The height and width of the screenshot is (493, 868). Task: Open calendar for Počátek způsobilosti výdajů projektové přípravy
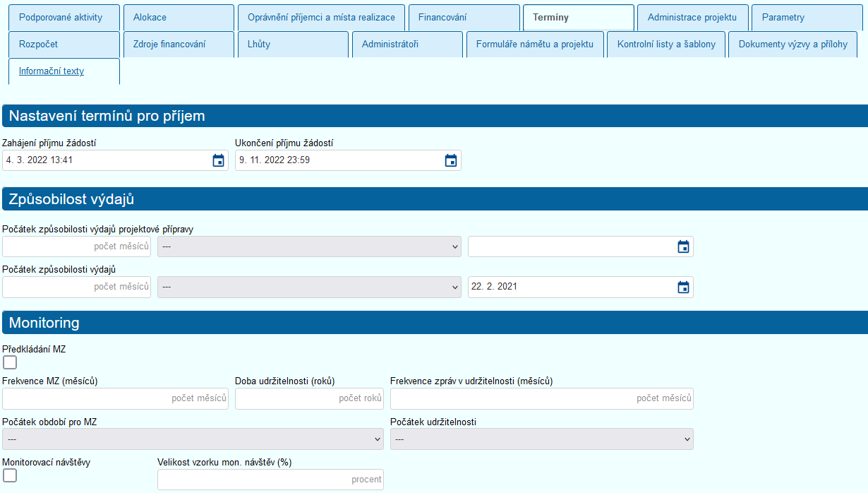point(683,246)
